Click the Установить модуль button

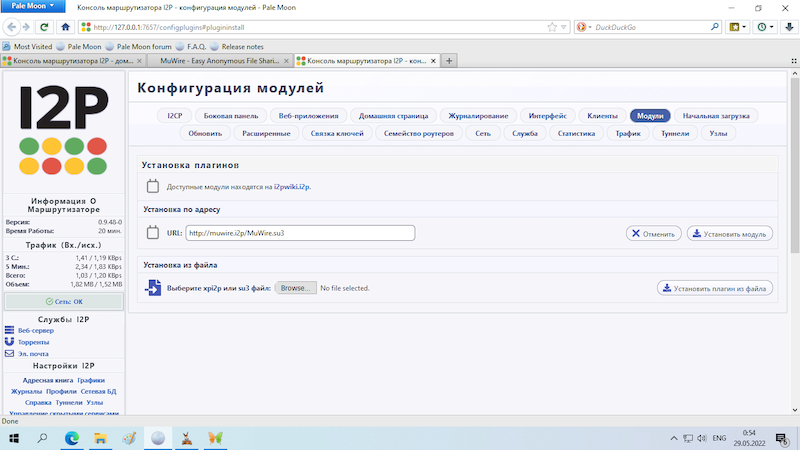coord(729,233)
